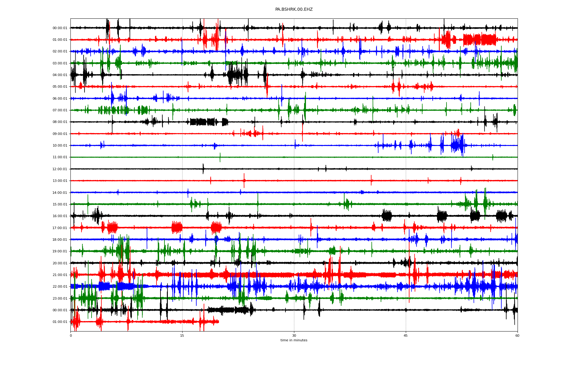Viewport: 588px width, 368px height.
Task: Click the 'time in minutes' axis label
Action: (x=294, y=340)
